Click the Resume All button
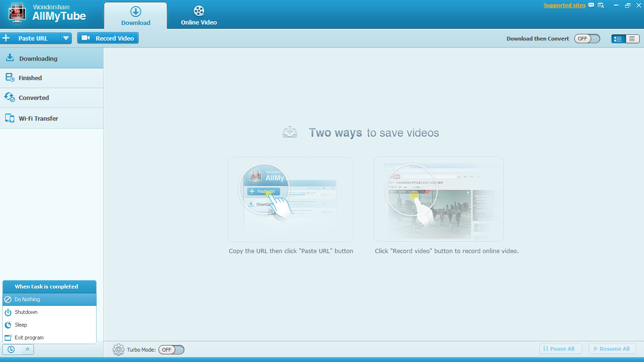The width and height of the screenshot is (644, 362). tap(611, 349)
